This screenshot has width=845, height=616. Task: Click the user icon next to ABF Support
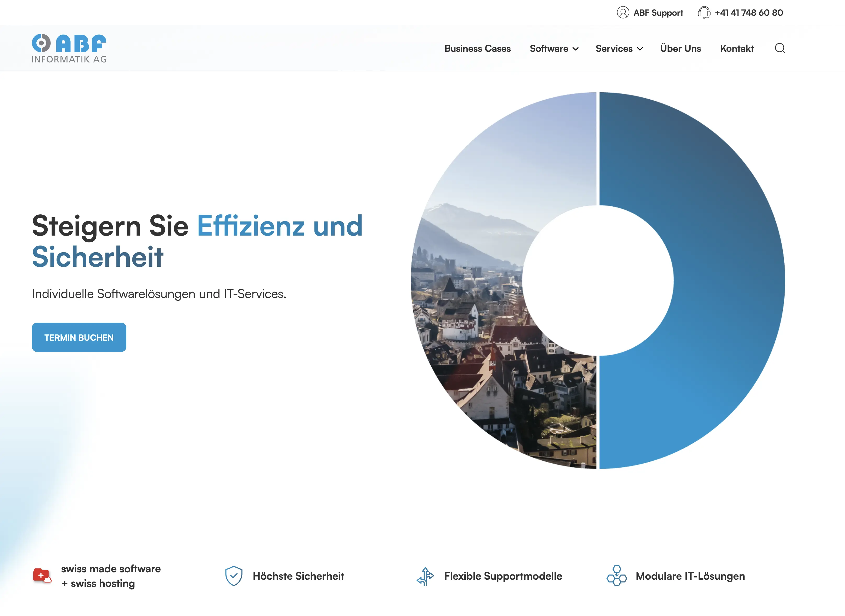click(x=623, y=12)
